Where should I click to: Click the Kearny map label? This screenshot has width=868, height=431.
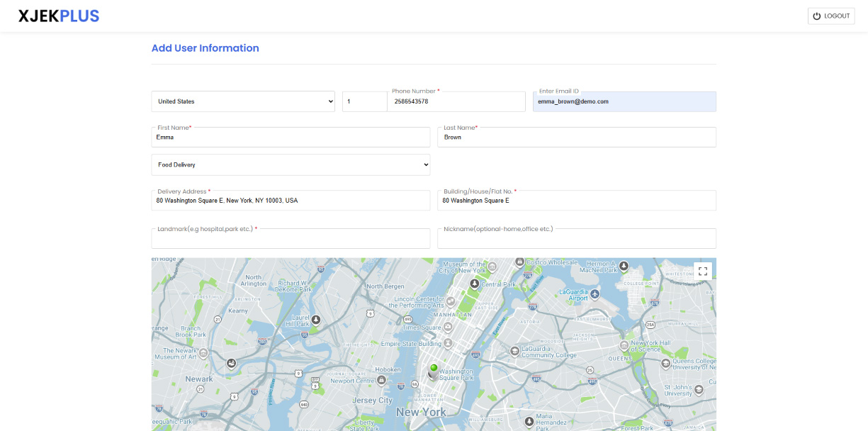tap(238, 310)
